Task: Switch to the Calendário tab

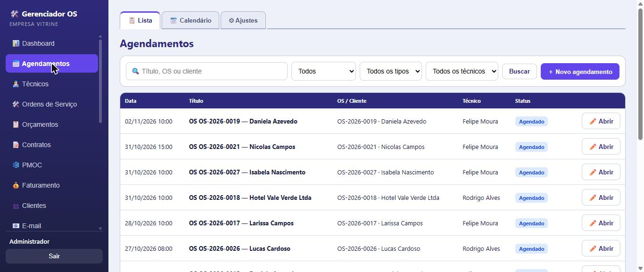Action: [x=190, y=20]
